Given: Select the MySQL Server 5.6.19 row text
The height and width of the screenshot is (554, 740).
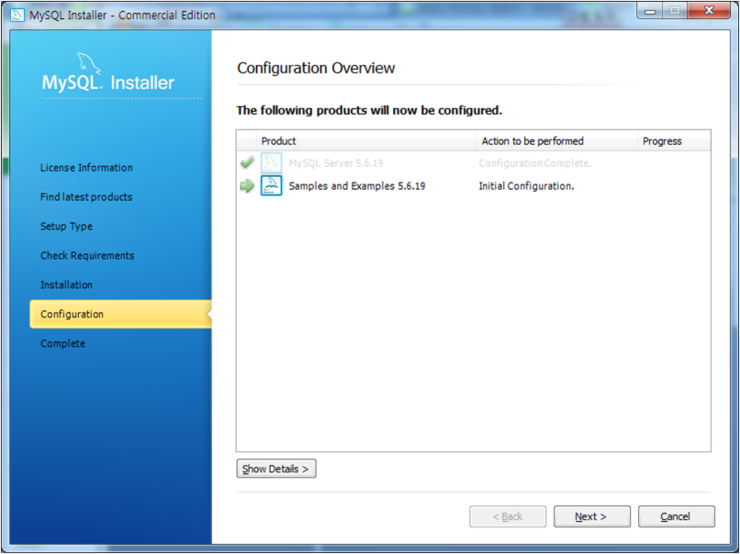Looking at the screenshot, I should tap(336, 163).
